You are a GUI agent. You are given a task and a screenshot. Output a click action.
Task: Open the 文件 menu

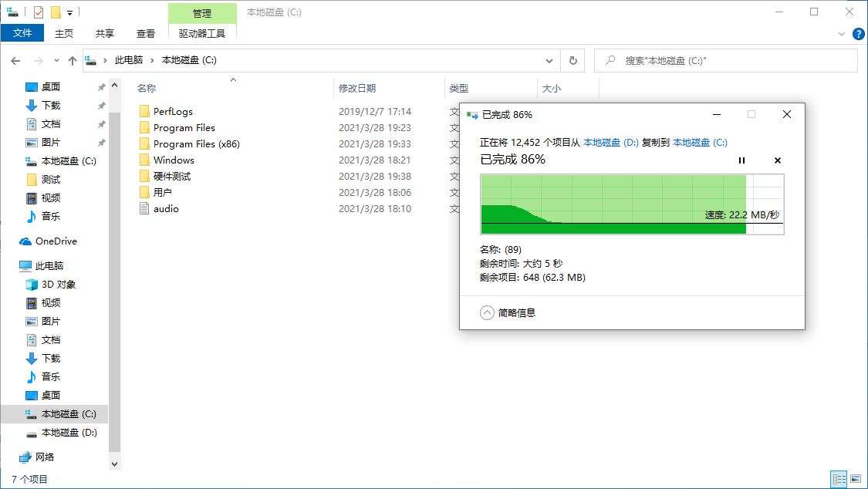[x=22, y=33]
